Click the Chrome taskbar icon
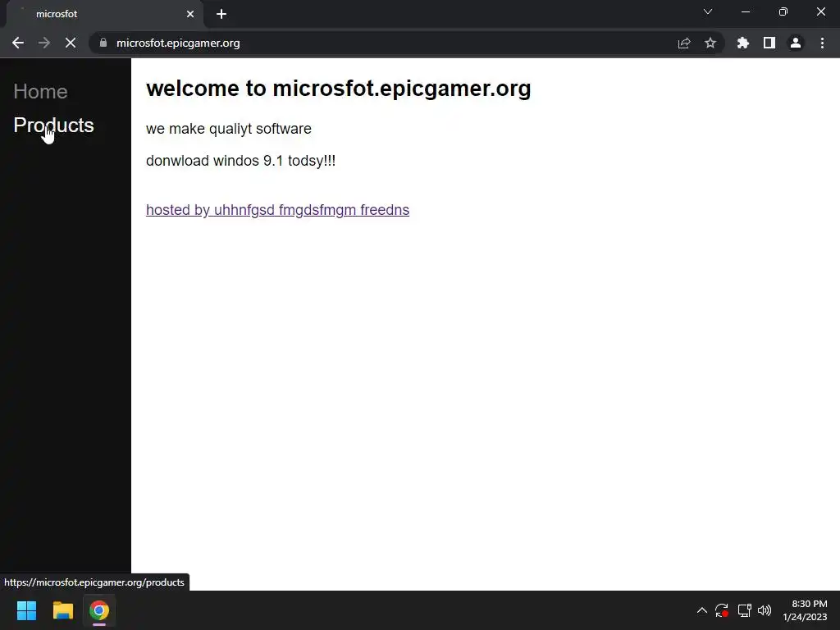This screenshot has width=840, height=630. [99, 610]
